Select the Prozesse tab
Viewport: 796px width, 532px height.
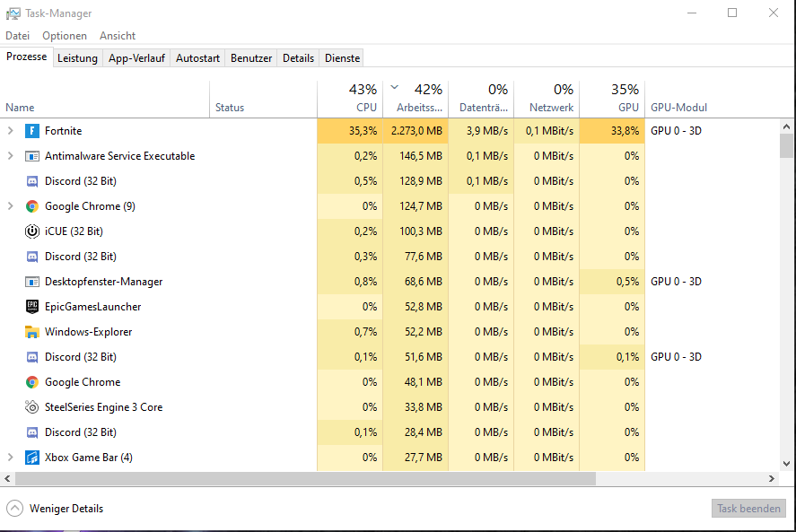click(x=26, y=57)
